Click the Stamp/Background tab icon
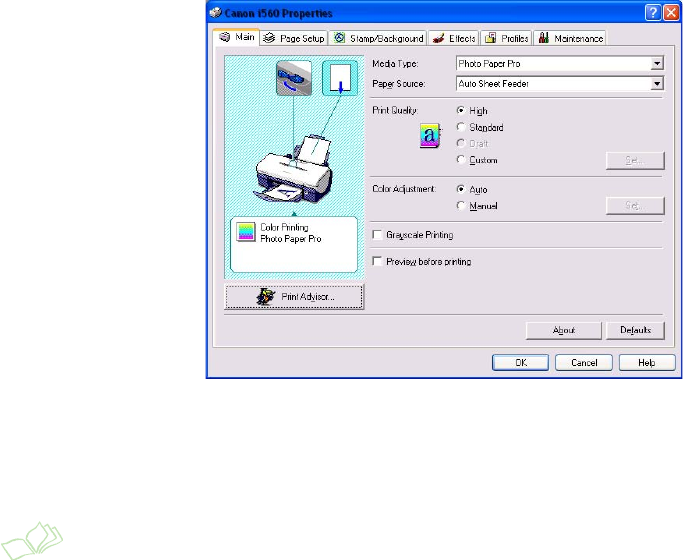The width and height of the screenshot is (683, 560). coord(339,38)
